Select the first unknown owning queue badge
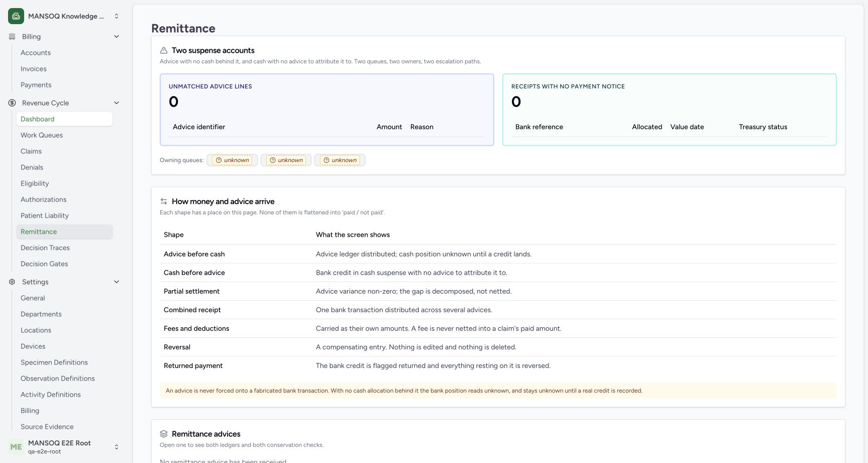 232,160
